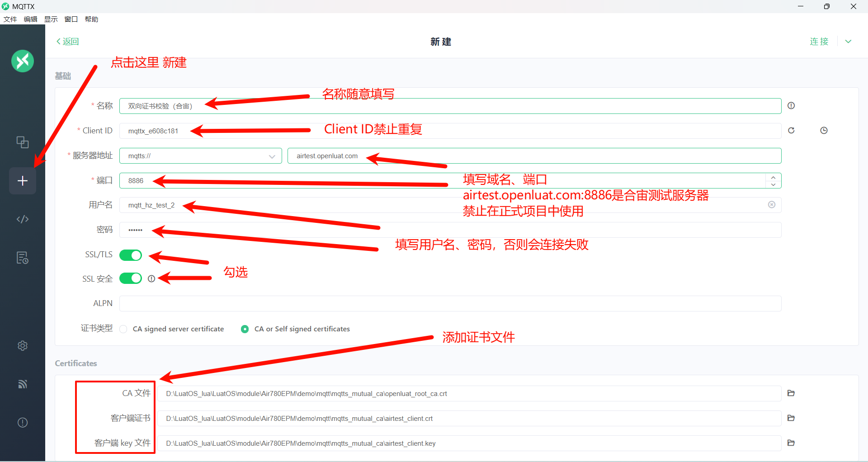Open the 文件 menu
The image size is (868, 462).
[10, 19]
